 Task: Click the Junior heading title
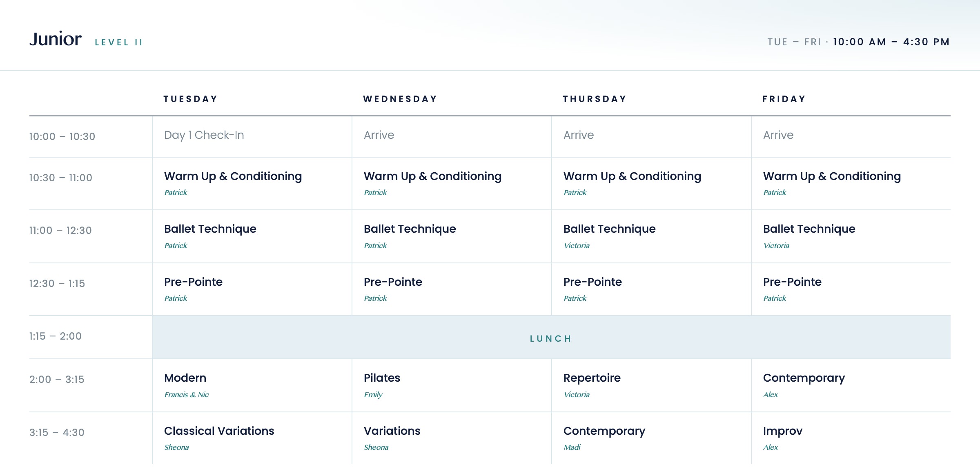(x=56, y=39)
